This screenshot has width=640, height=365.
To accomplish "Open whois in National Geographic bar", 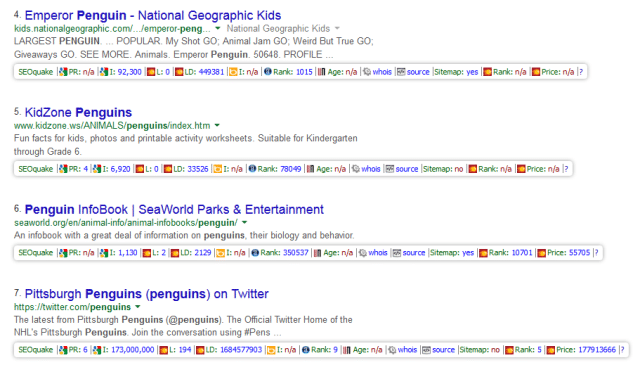I will tap(382, 72).
